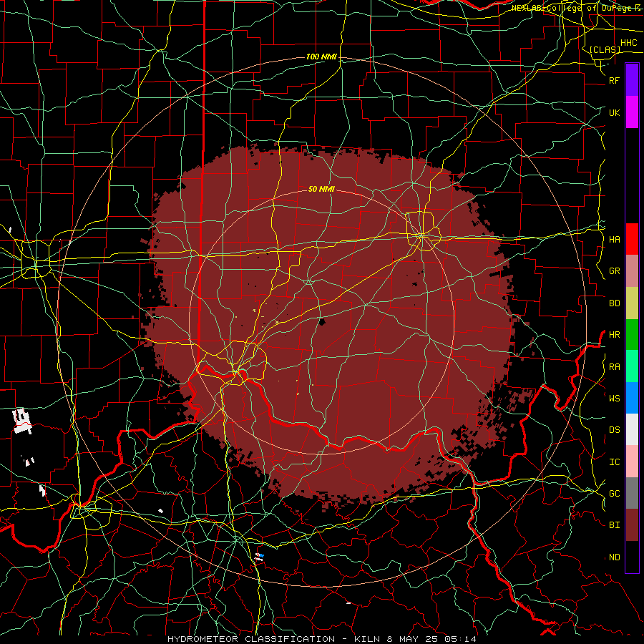The image size is (644, 644).
Task: Click the UK legend label
Action: coord(614,112)
